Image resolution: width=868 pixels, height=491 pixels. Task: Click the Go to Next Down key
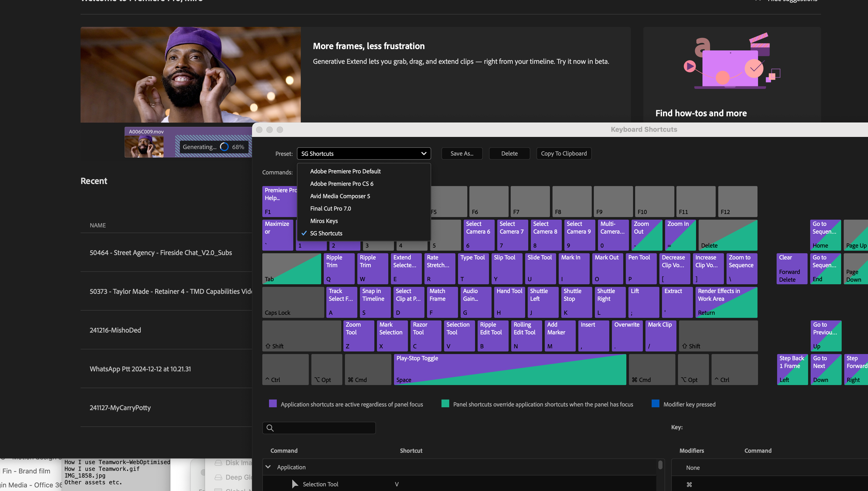(826, 369)
